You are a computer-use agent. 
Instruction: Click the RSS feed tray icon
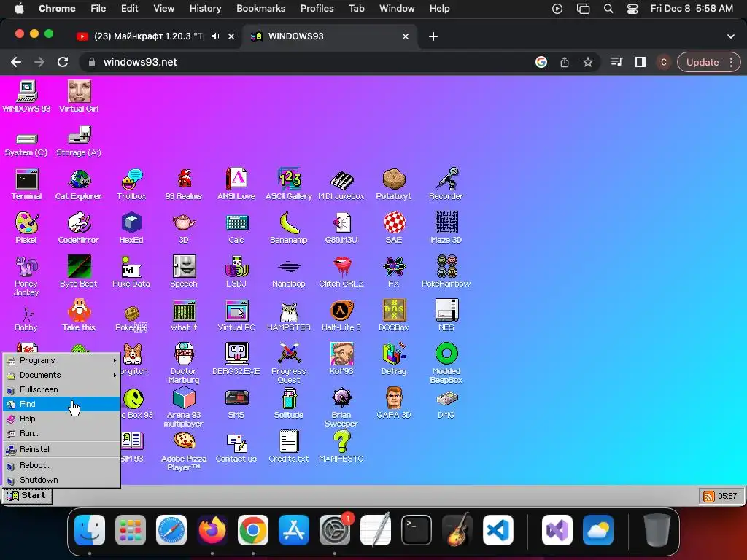(709, 496)
